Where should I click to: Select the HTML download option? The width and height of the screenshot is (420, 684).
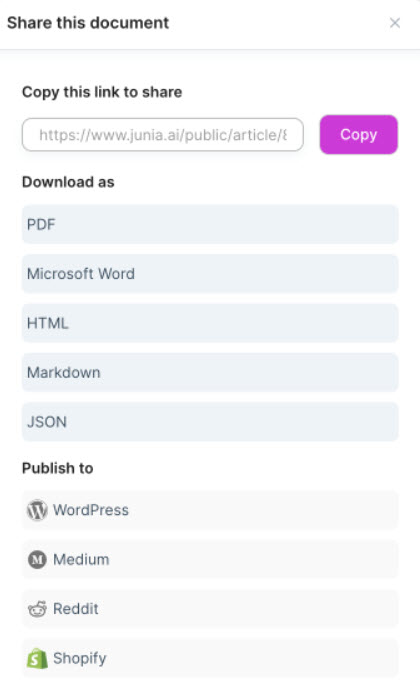point(210,323)
